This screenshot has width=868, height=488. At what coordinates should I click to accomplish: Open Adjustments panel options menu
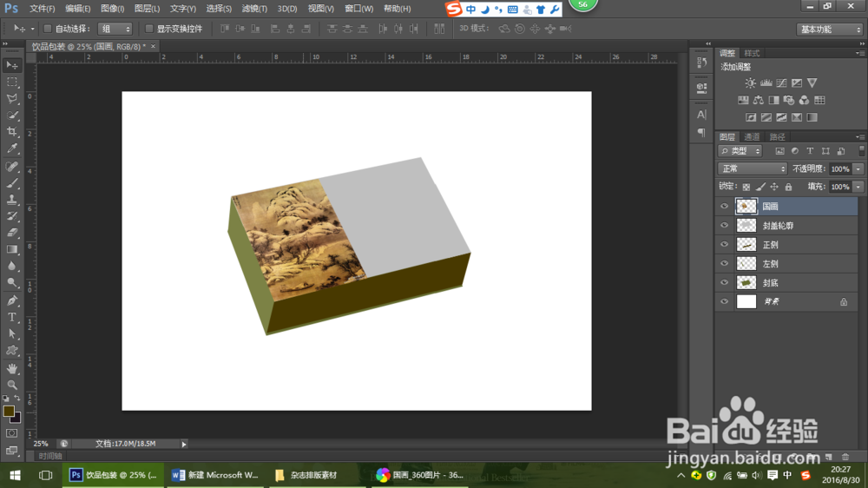(x=859, y=53)
